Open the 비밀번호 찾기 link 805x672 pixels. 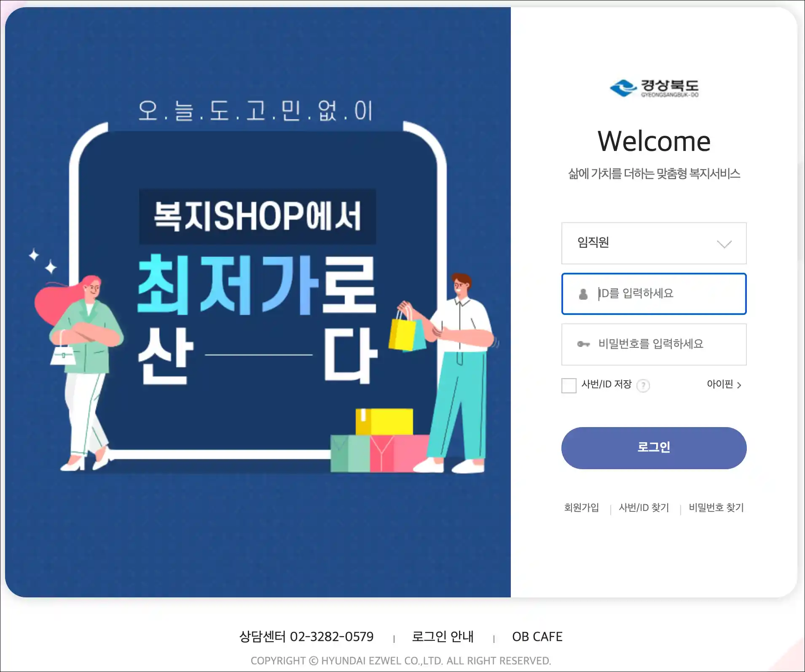pos(716,508)
